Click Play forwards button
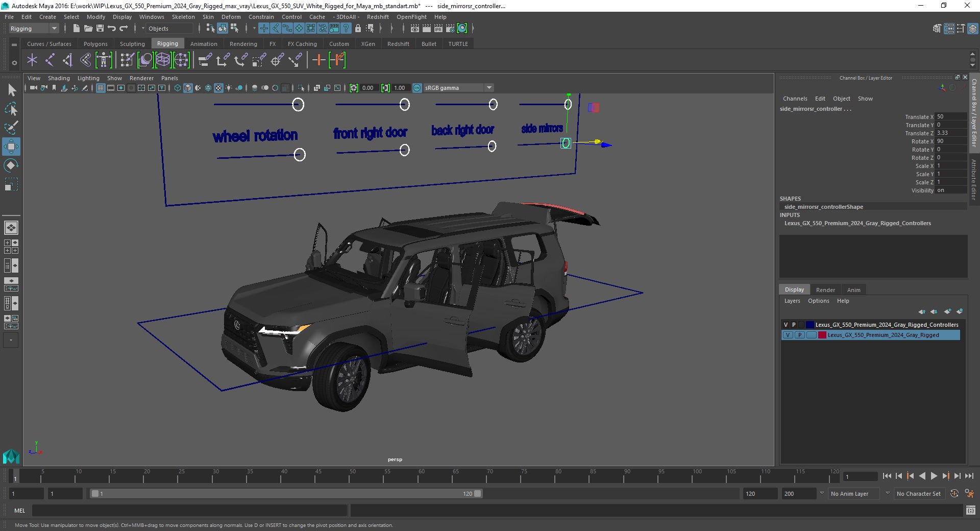The height and width of the screenshot is (531, 980). point(934,476)
